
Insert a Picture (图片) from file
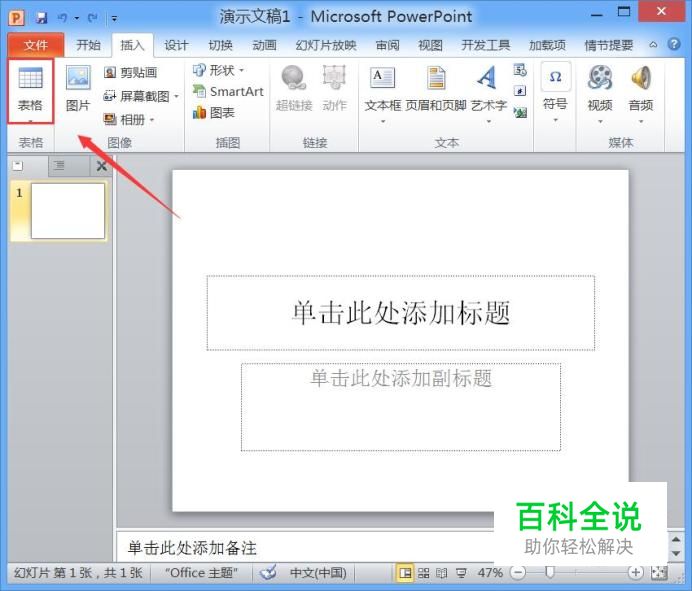pyautogui.click(x=78, y=88)
